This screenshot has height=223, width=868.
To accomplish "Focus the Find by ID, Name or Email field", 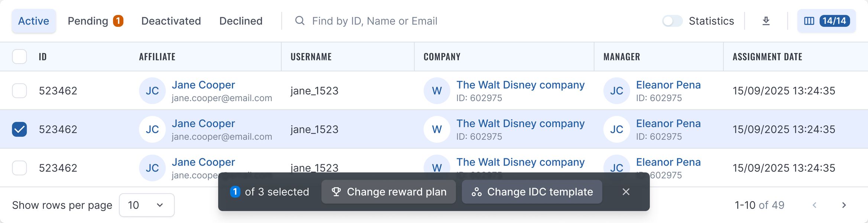I will coord(375,21).
